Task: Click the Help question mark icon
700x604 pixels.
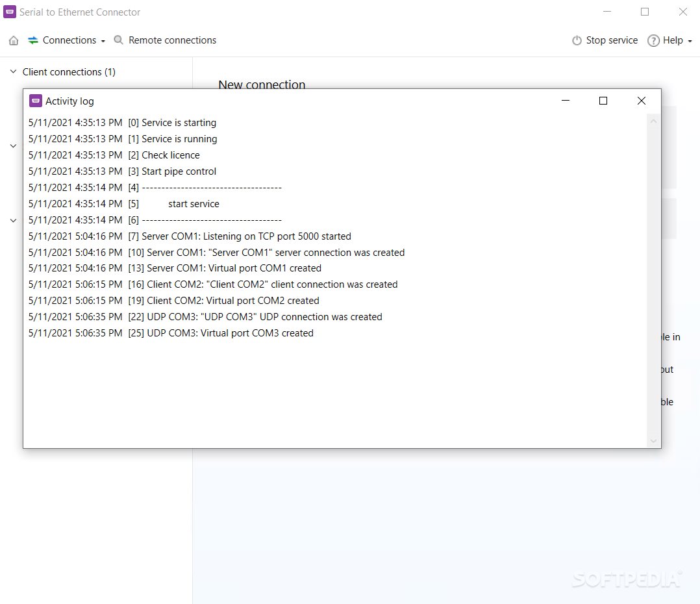Action: click(653, 41)
